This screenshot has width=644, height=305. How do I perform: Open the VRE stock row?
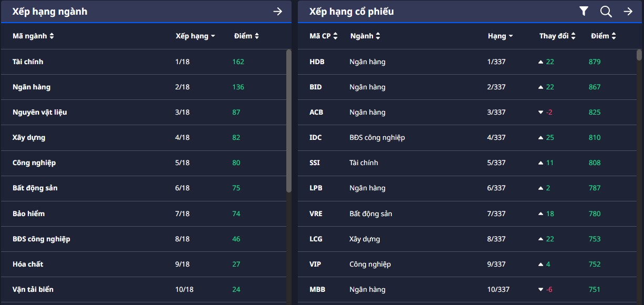tap(316, 214)
